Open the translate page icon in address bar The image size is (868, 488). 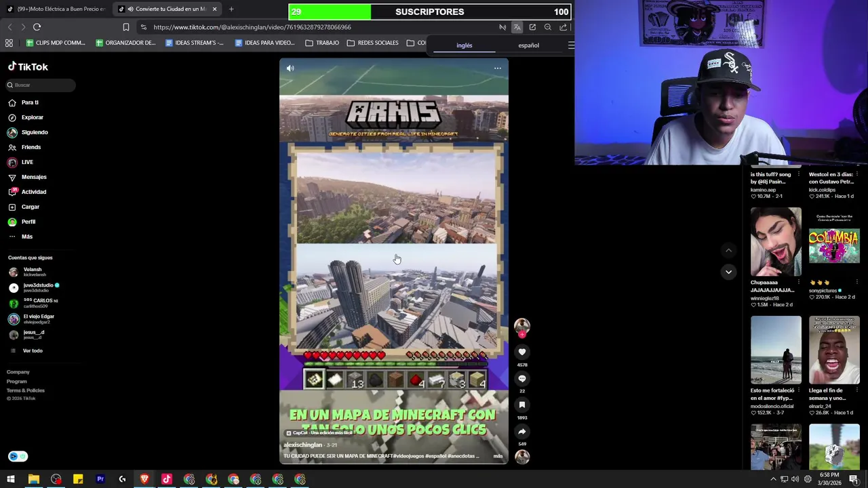(517, 27)
